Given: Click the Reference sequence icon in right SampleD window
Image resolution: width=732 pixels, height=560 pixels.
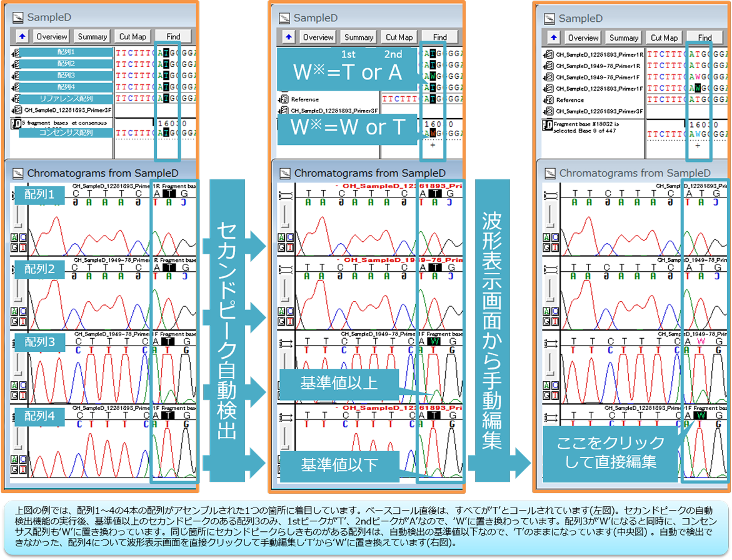Looking at the screenshot, I should coord(549,100).
